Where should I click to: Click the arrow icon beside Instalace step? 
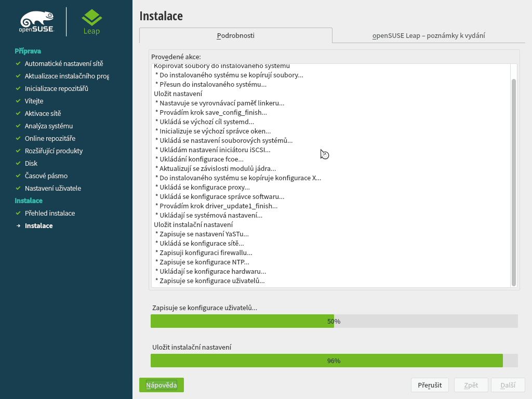click(x=18, y=225)
